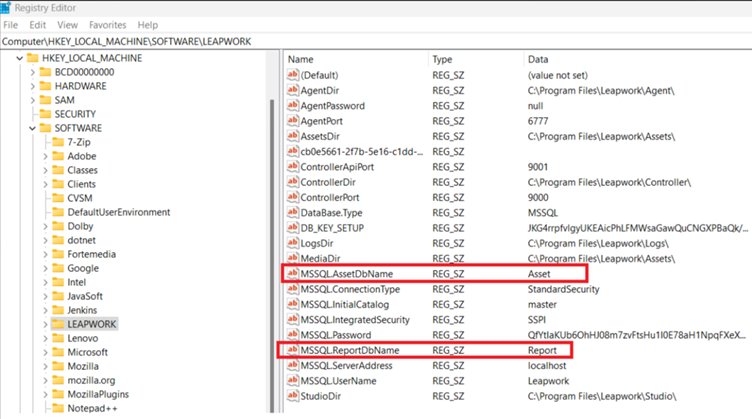Image resolution: width=752 pixels, height=419 pixels.
Task: Open the Help menu
Action: (x=148, y=25)
